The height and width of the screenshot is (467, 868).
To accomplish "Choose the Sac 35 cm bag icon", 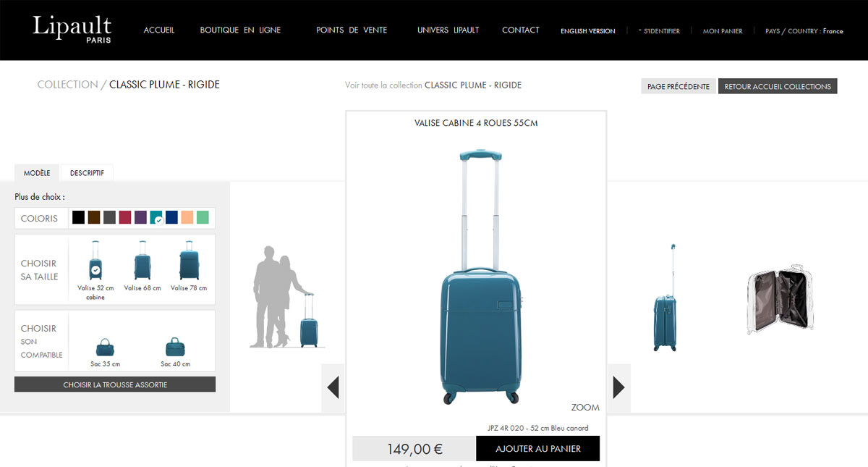I will click(105, 347).
